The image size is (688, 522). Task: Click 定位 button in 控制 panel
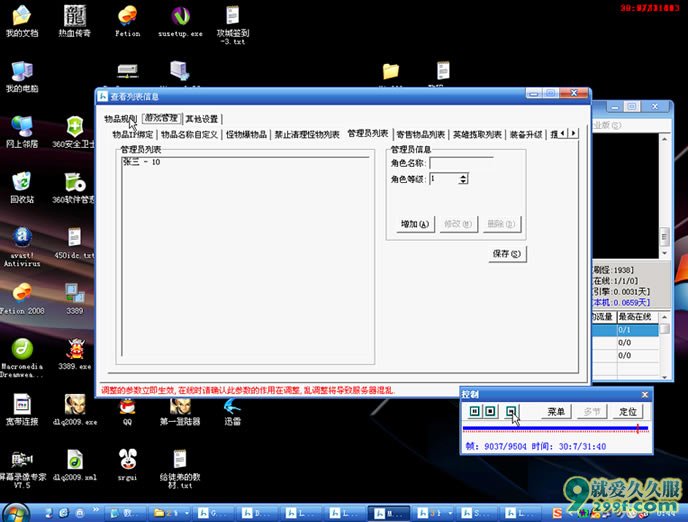(x=628, y=411)
